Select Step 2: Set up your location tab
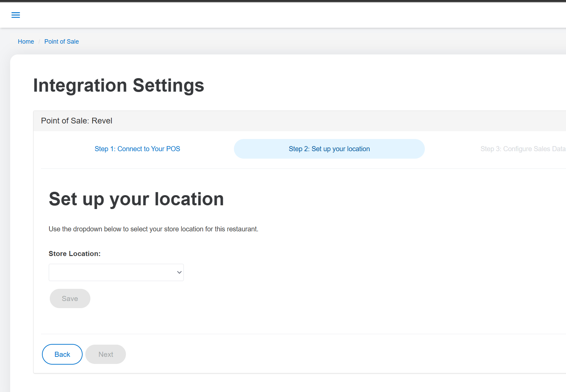 pyautogui.click(x=329, y=149)
